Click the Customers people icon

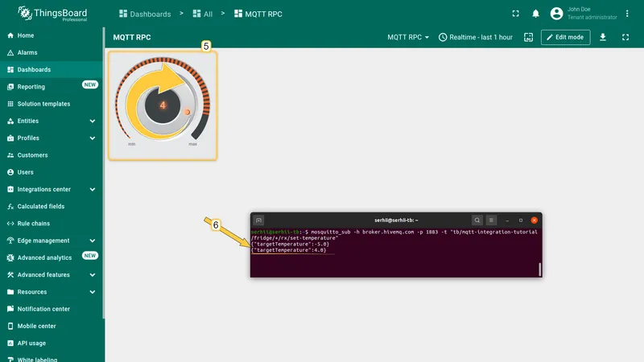coord(10,155)
